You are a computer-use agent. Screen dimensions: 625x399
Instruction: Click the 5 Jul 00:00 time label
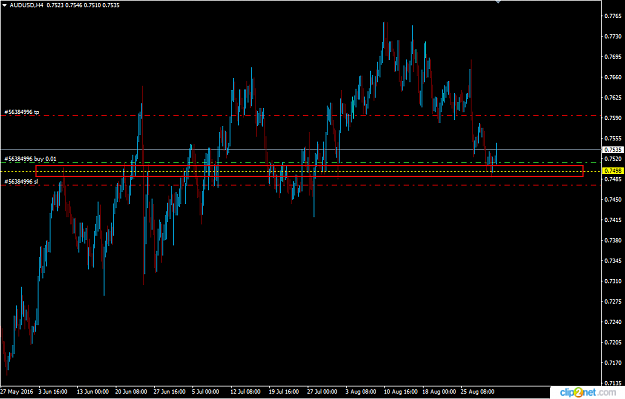[205, 391]
